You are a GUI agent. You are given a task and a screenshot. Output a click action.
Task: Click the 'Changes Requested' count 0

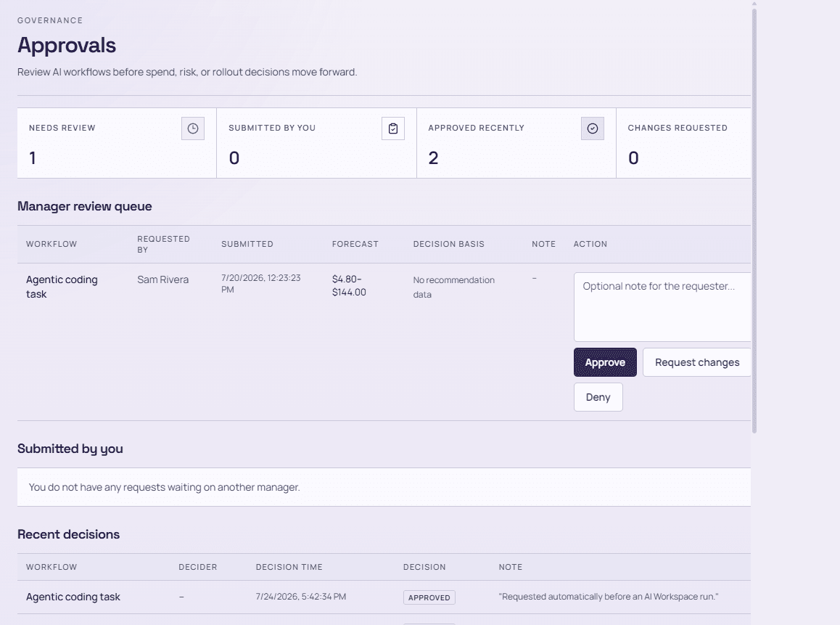tap(633, 158)
